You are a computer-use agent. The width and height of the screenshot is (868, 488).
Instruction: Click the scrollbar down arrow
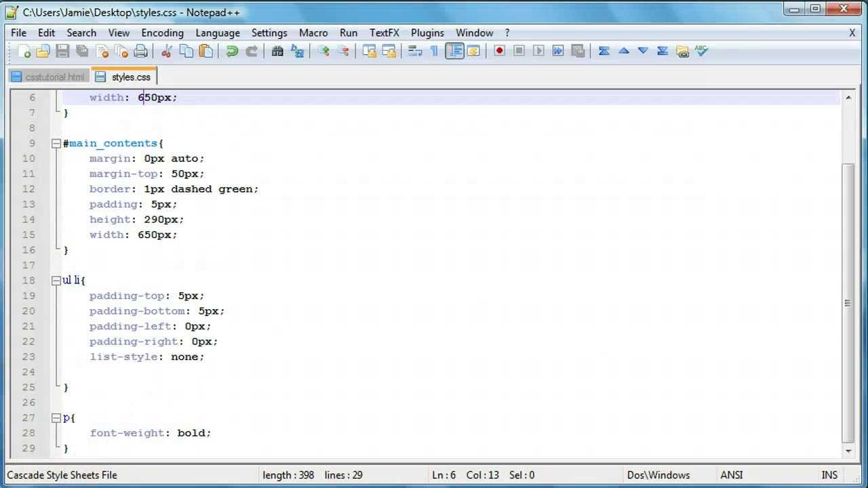point(848,450)
